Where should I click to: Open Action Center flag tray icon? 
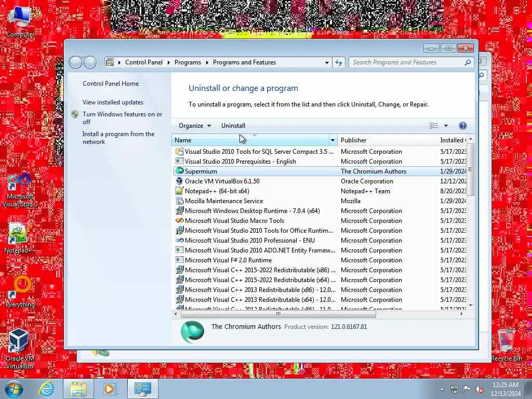[467, 389]
